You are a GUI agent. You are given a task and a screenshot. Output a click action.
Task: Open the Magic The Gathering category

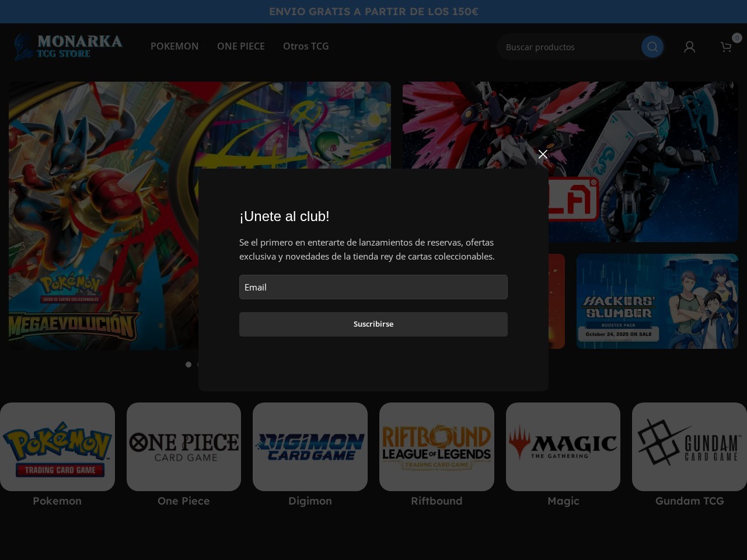tap(563, 447)
